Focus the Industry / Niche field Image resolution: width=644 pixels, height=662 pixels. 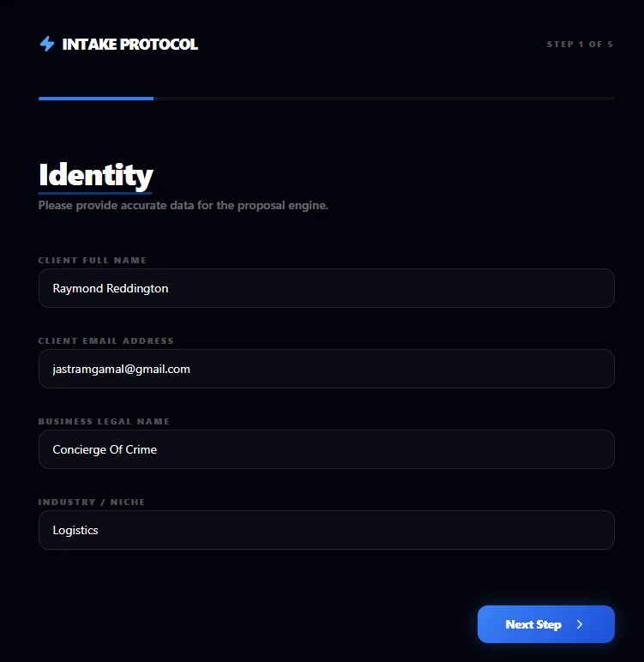[x=326, y=530]
